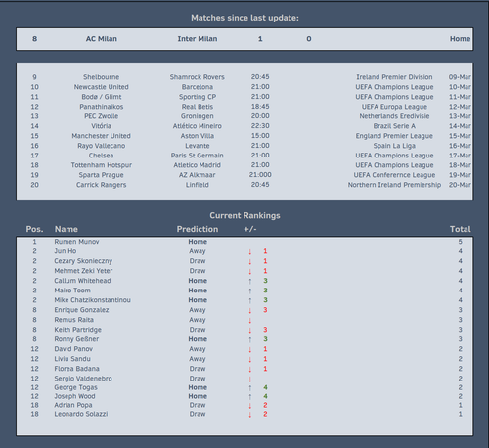This screenshot has width=489, height=448.
Task: Click the 22:30 kickoff time
Action: [x=260, y=126]
